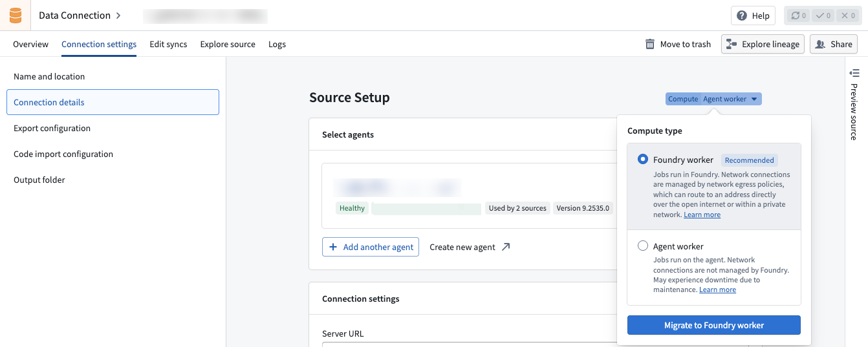Image resolution: width=868 pixels, height=347 pixels.
Task: Switch to the Explore source tab
Action: (x=228, y=44)
